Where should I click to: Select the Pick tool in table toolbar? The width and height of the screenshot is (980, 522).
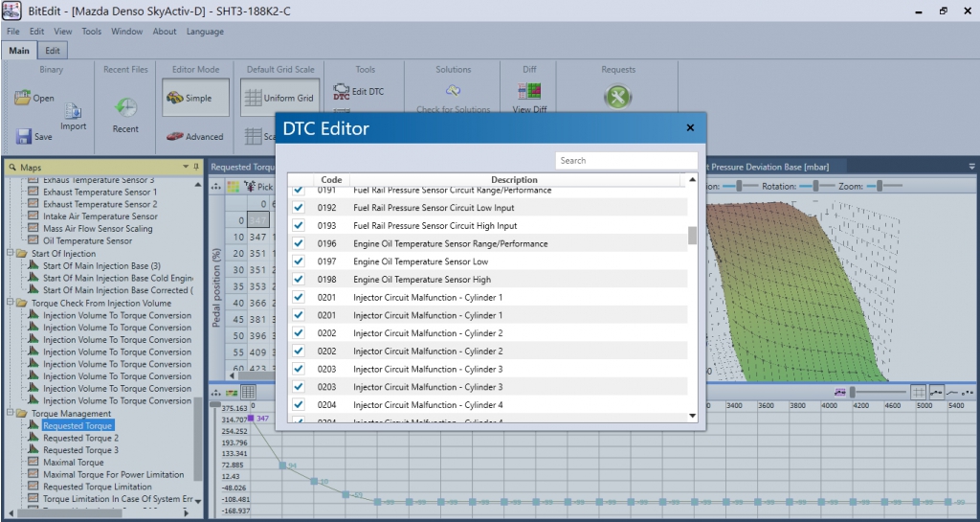[257, 187]
